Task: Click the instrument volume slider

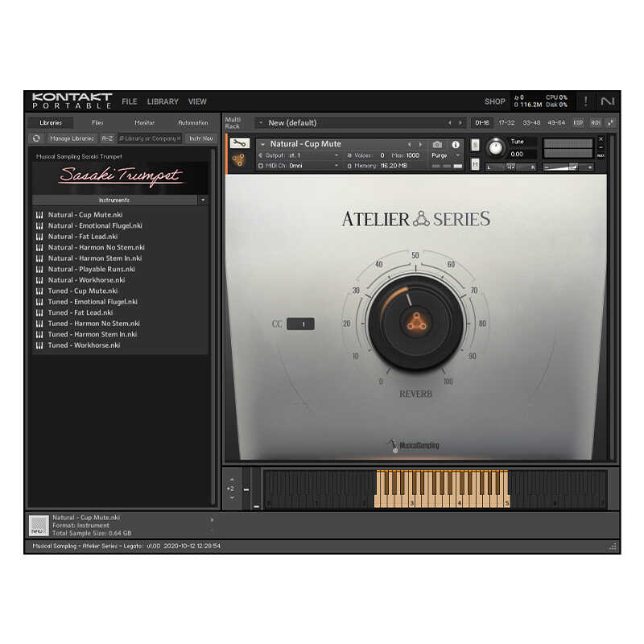Action: click(x=568, y=167)
